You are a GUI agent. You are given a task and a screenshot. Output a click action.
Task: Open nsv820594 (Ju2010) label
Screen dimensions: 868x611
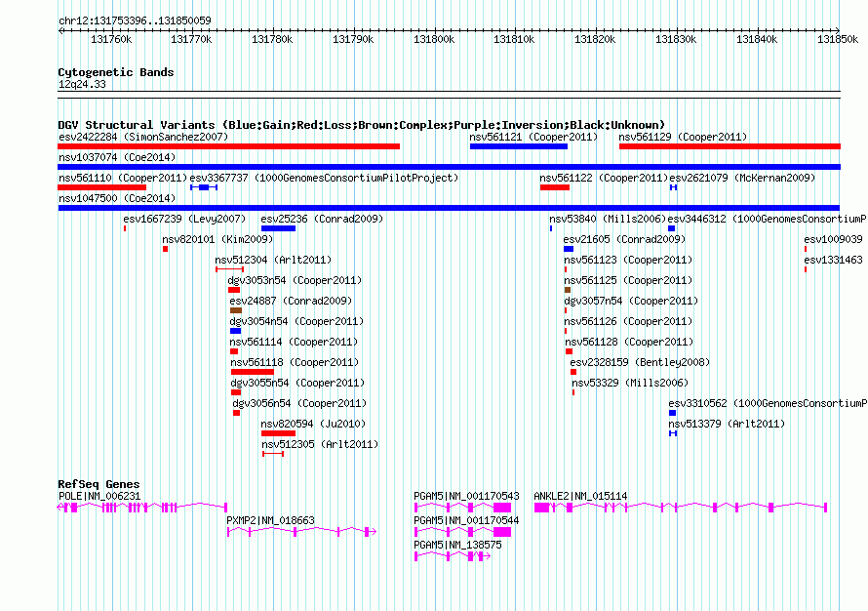click(313, 424)
